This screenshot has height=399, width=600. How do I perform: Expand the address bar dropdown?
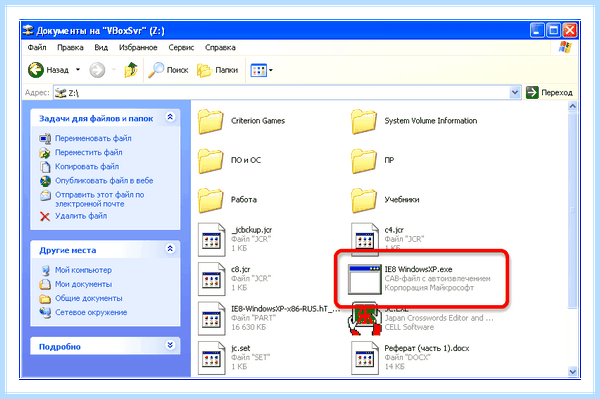coord(515,93)
